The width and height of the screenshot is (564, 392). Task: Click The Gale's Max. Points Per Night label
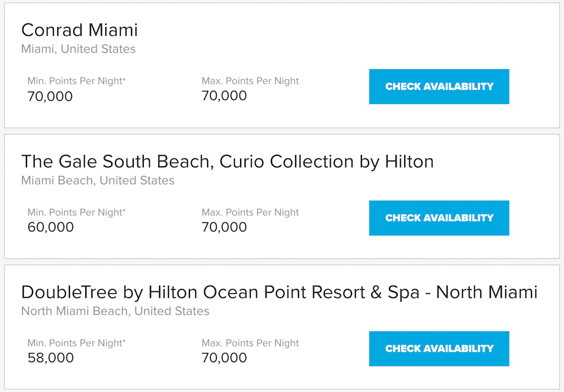click(x=250, y=212)
